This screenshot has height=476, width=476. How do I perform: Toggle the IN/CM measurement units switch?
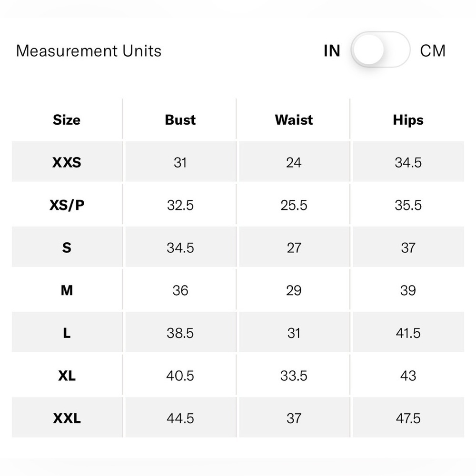(380, 50)
